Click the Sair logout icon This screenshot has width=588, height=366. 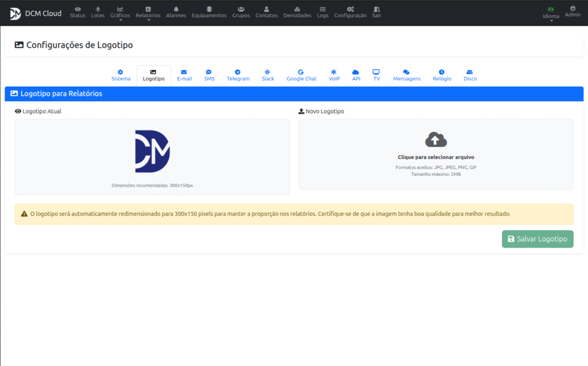pyautogui.click(x=376, y=9)
